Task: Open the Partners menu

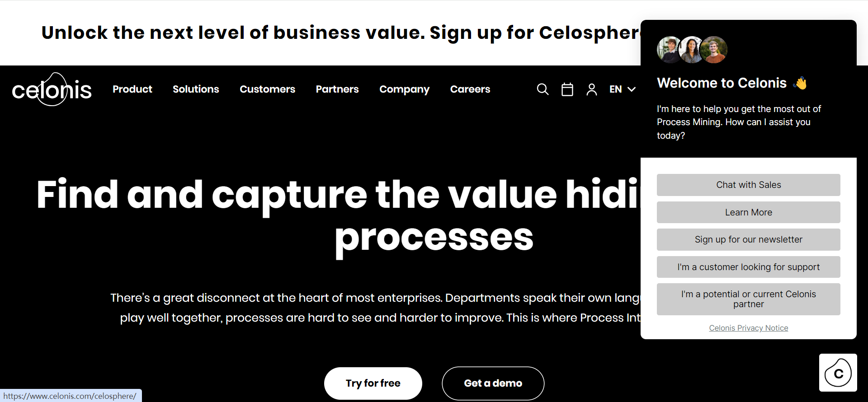Action: click(x=337, y=89)
